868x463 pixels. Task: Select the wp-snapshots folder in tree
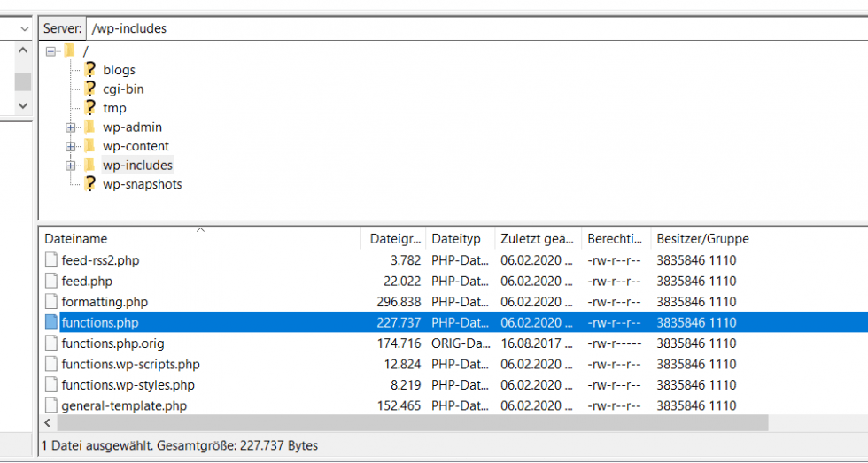pyautogui.click(x=143, y=184)
